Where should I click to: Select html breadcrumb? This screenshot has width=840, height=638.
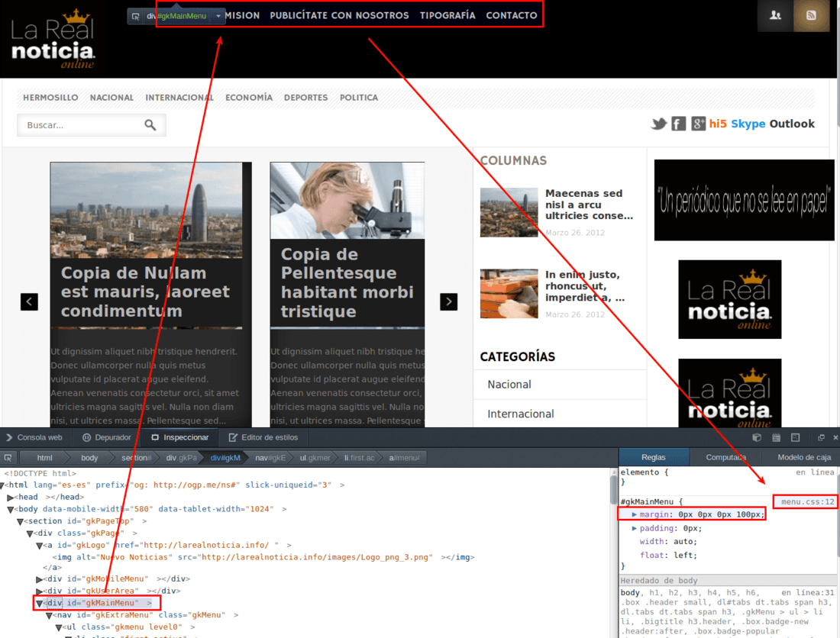pyautogui.click(x=44, y=458)
